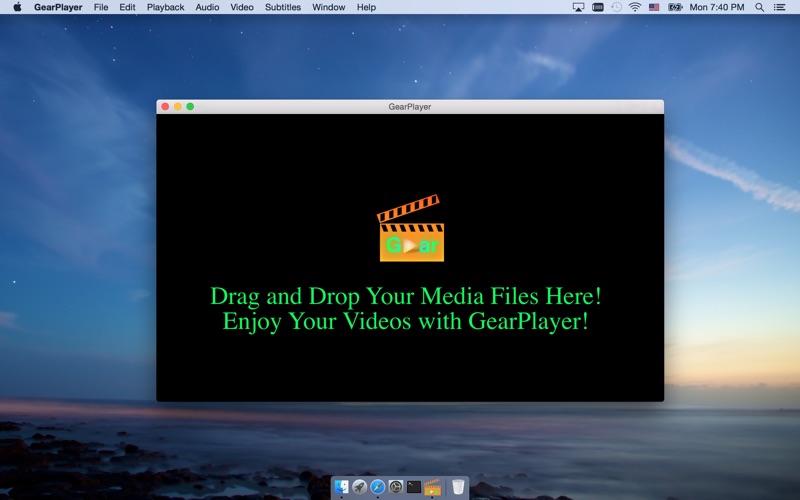Open the File menu

point(101,7)
